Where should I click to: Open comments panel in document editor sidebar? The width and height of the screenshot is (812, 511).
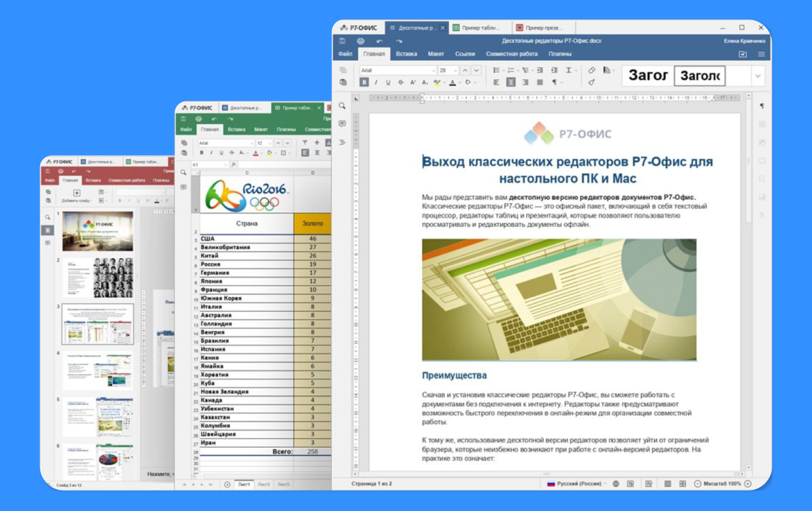click(342, 124)
